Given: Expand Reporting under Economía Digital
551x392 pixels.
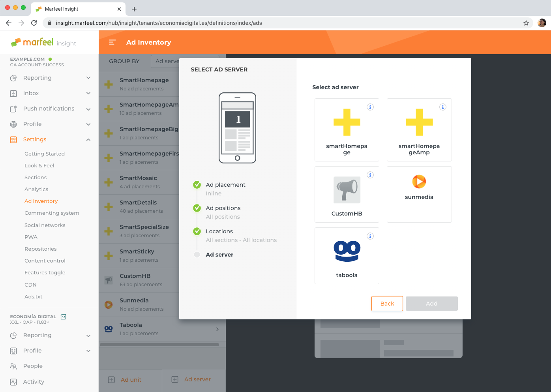Looking at the screenshot, I should click(x=88, y=336).
